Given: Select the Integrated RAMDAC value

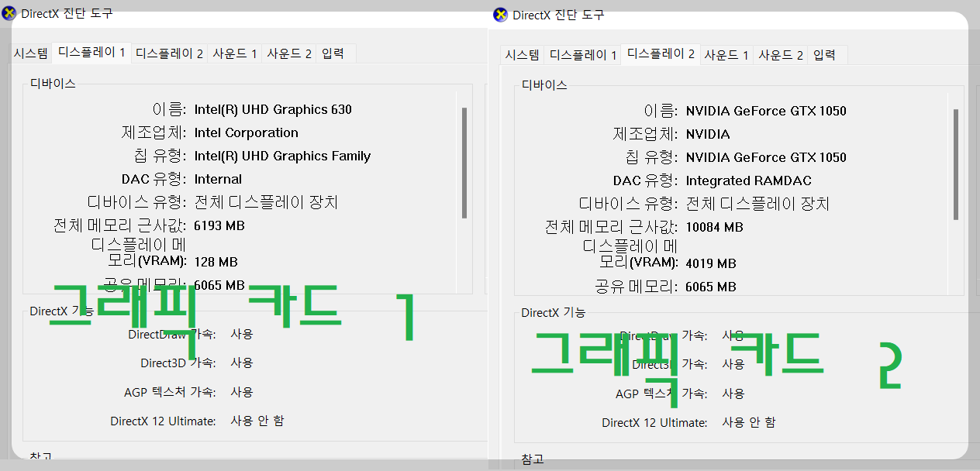Looking at the screenshot, I should tap(748, 180).
